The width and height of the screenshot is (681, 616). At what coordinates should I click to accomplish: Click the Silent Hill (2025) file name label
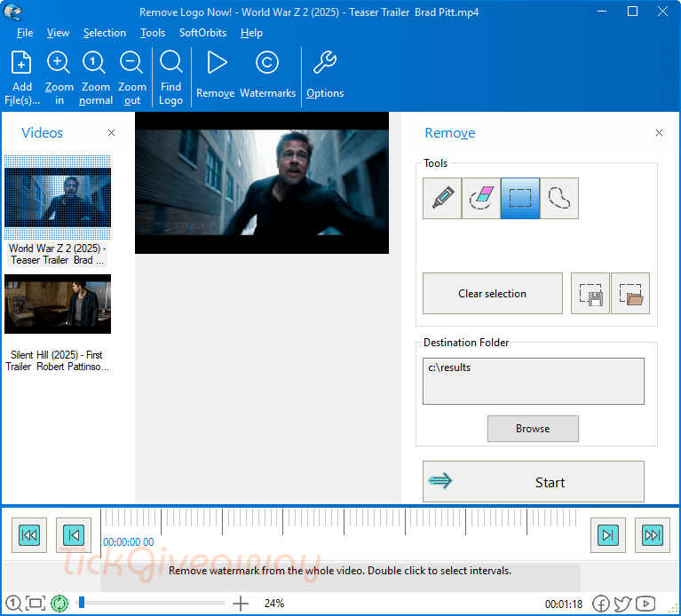pyautogui.click(x=57, y=360)
